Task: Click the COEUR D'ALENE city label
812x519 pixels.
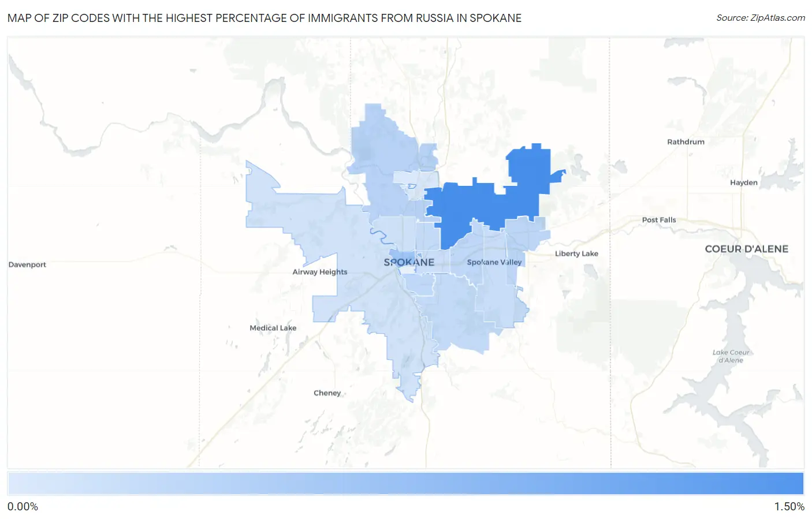Action: (746, 249)
